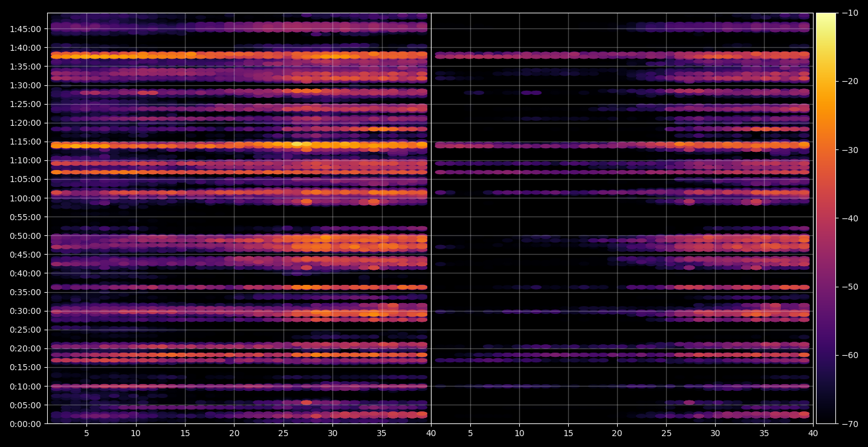868x447 pixels.
Task: Pick the 1:25:00 y-axis tick label
Action: 25,104
